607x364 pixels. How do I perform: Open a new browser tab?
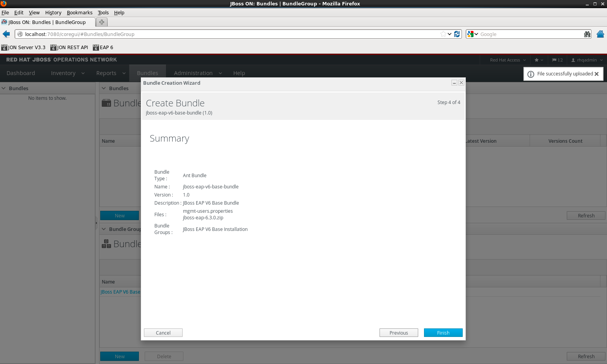tap(102, 22)
